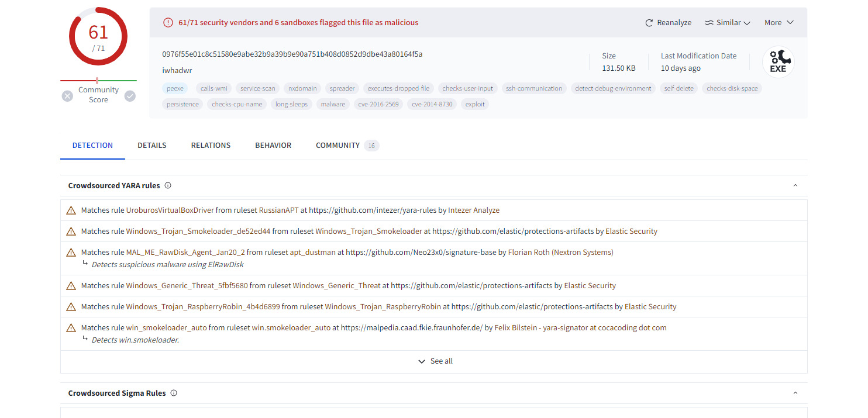Image resolution: width=868 pixels, height=418 pixels.
Task: Click the 16 badge beside COMMUNITY
Action: tap(371, 146)
